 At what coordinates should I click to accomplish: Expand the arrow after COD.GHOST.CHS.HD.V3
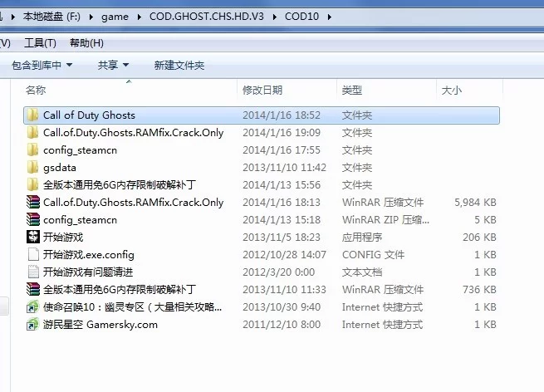click(274, 17)
